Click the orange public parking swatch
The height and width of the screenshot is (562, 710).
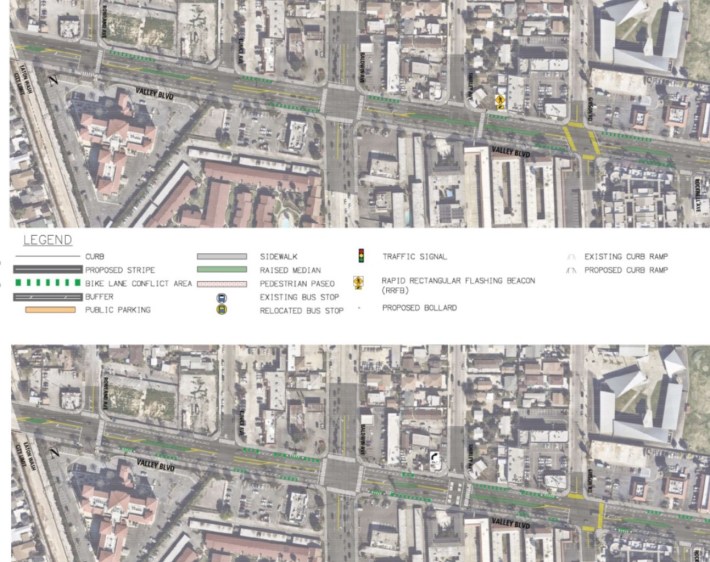point(51,310)
